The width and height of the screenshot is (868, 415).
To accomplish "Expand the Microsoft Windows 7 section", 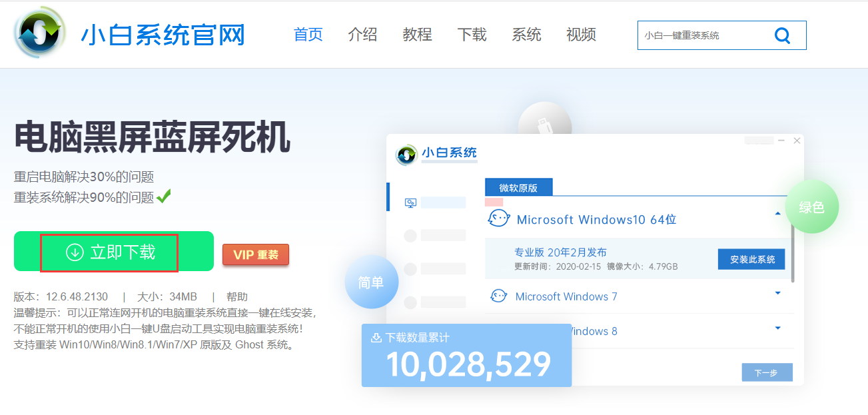I will tap(777, 292).
